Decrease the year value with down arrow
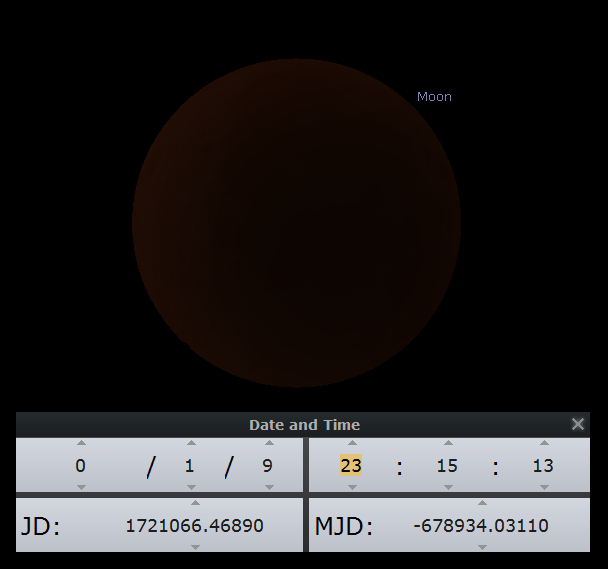Screen dimensions: 608x569 [x=81, y=487]
